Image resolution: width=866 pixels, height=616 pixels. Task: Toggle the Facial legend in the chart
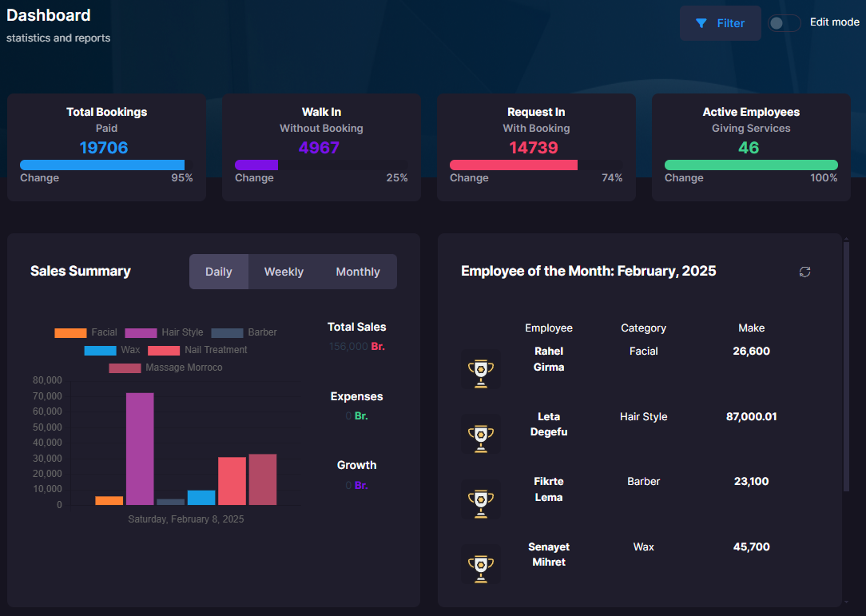(85, 332)
